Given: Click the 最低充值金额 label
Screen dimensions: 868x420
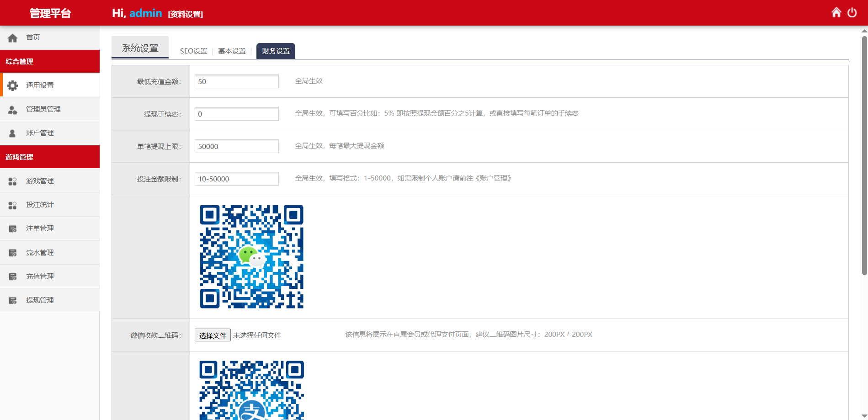Looking at the screenshot, I should [x=159, y=81].
